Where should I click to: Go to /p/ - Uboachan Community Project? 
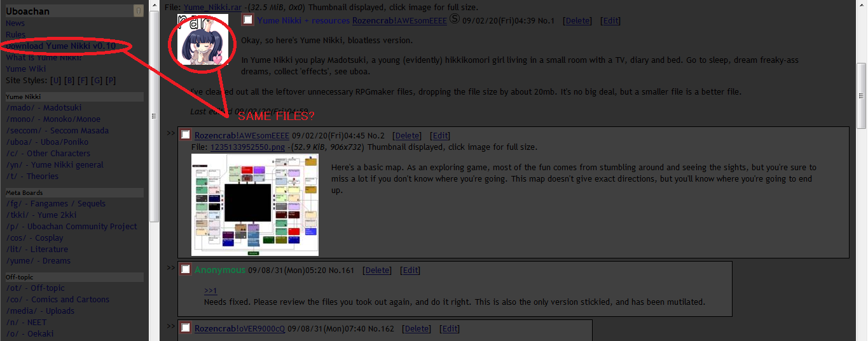pyautogui.click(x=71, y=227)
